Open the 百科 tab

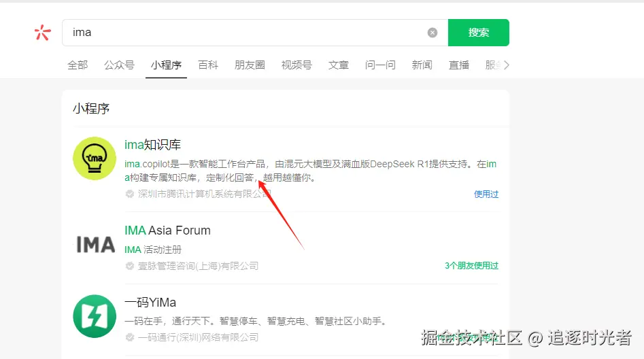[208, 65]
